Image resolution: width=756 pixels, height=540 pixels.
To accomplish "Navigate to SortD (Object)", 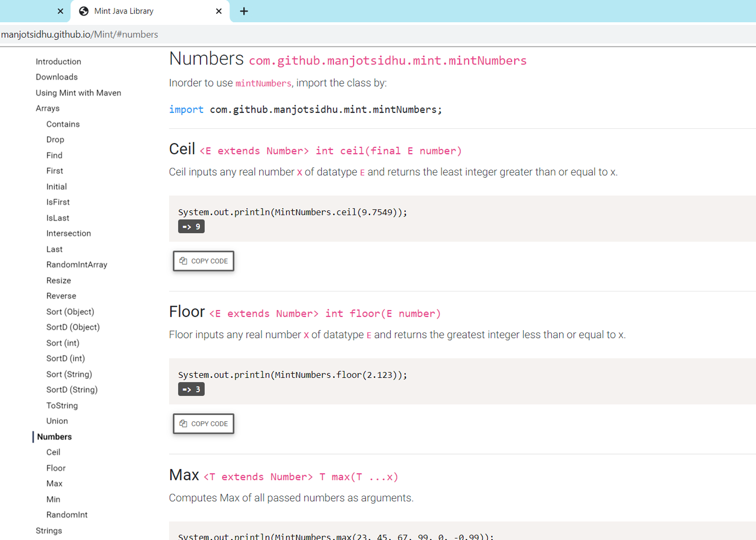I will 73,328.
